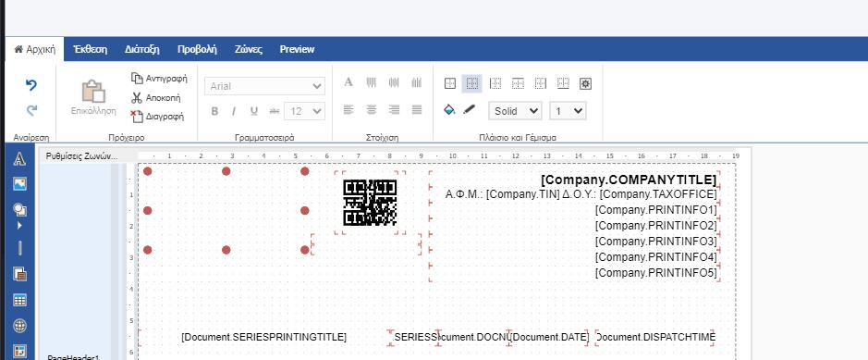Apply left border frame option

pos(495,83)
